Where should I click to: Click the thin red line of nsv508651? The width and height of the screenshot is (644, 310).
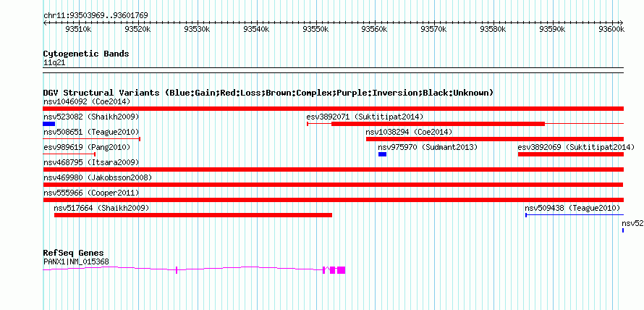pos(92,139)
